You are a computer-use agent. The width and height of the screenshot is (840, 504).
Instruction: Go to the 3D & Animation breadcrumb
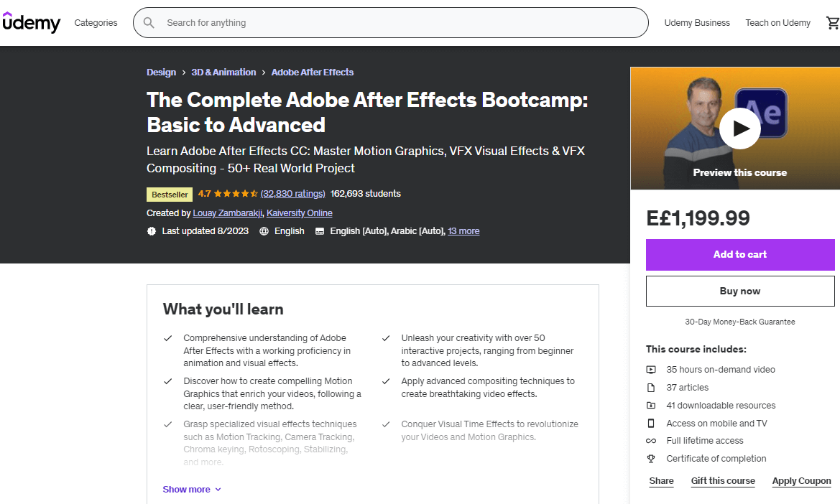[x=223, y=73]
